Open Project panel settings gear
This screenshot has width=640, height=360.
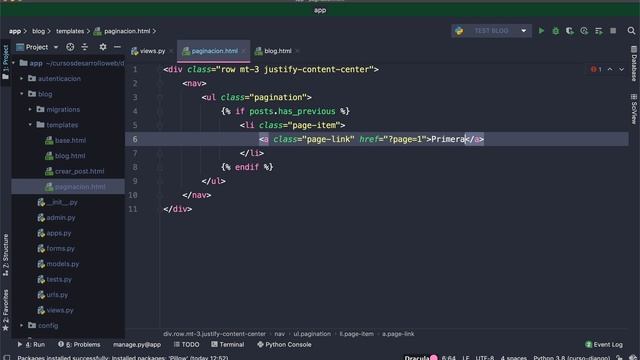pos(103,47)
